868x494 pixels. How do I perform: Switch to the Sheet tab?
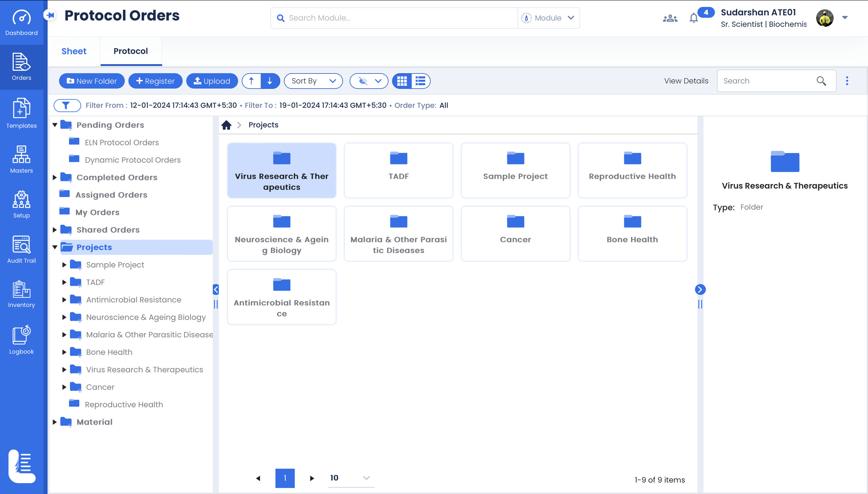point(74,51)
